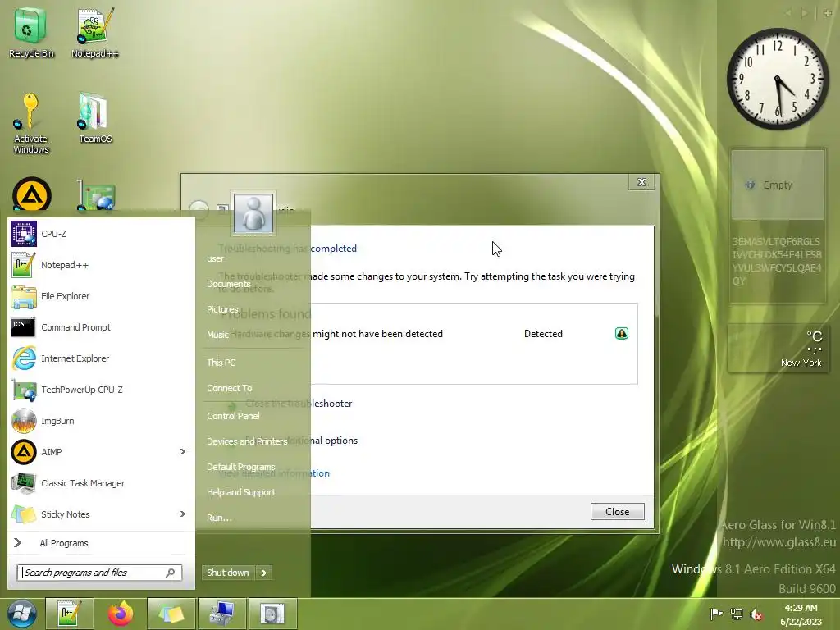Open Internet Explorer in Start menu
Screen dimensions: 840x630
tap(101, 358)
